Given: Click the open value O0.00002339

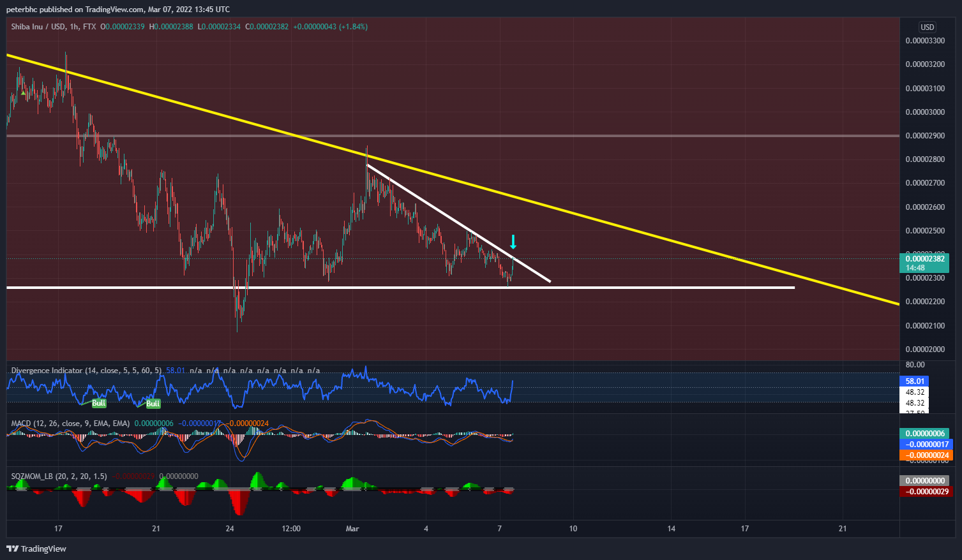Looking at the screenshot, I should point(123,27).
